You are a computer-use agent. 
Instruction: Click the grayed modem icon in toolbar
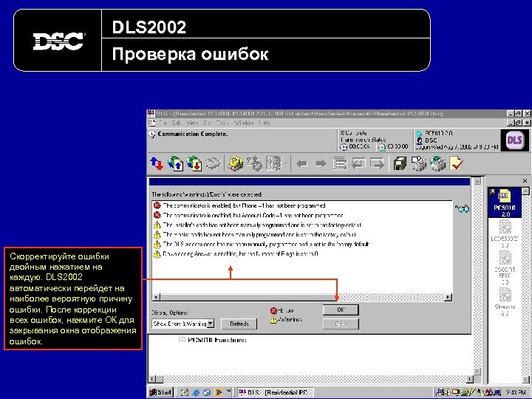(x=213, y=163)
